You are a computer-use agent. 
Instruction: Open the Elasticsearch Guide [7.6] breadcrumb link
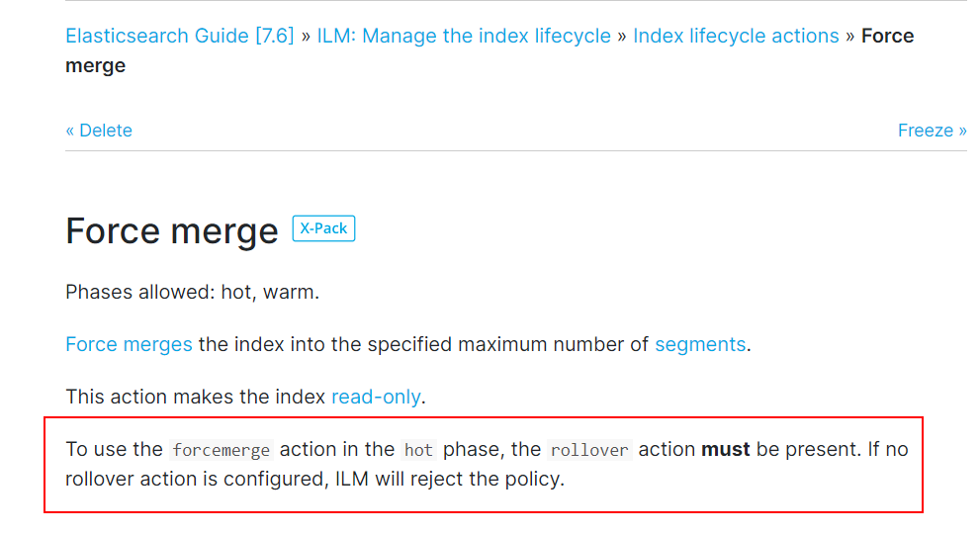(x=179, y=36)
